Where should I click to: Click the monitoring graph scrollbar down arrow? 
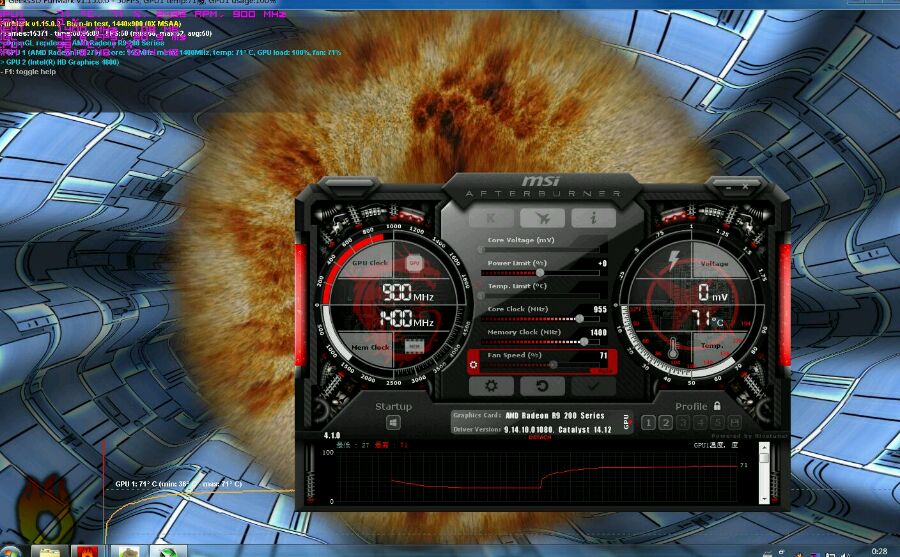point(764,498)
